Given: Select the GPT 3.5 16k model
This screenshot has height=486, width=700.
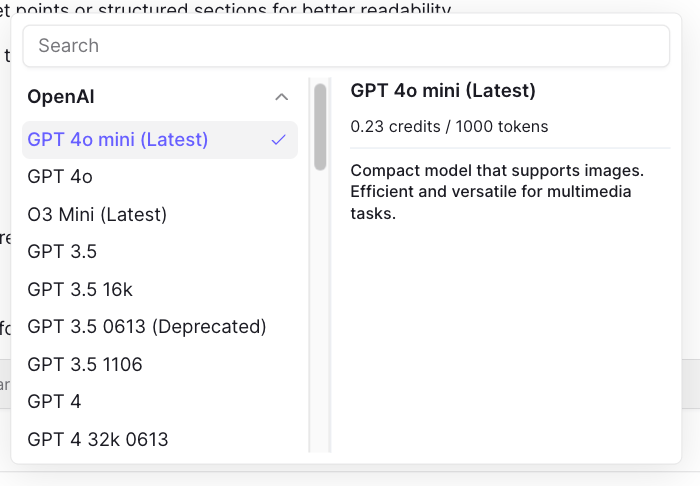Looking at the screenshot, I should tap(160, 289).
